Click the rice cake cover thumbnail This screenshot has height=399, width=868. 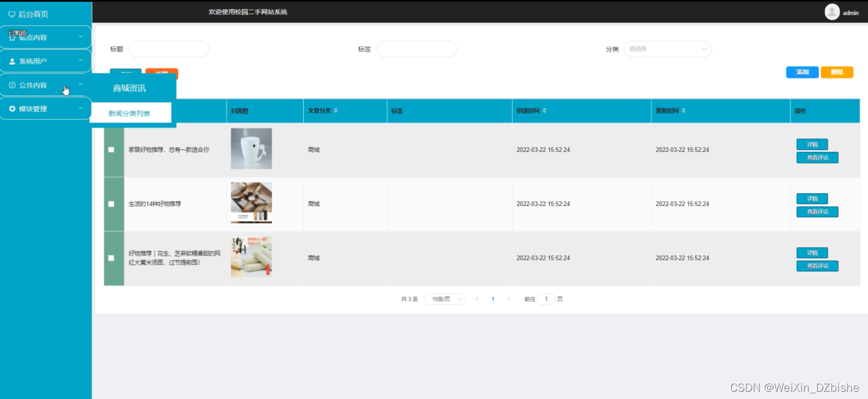[251, 257]
